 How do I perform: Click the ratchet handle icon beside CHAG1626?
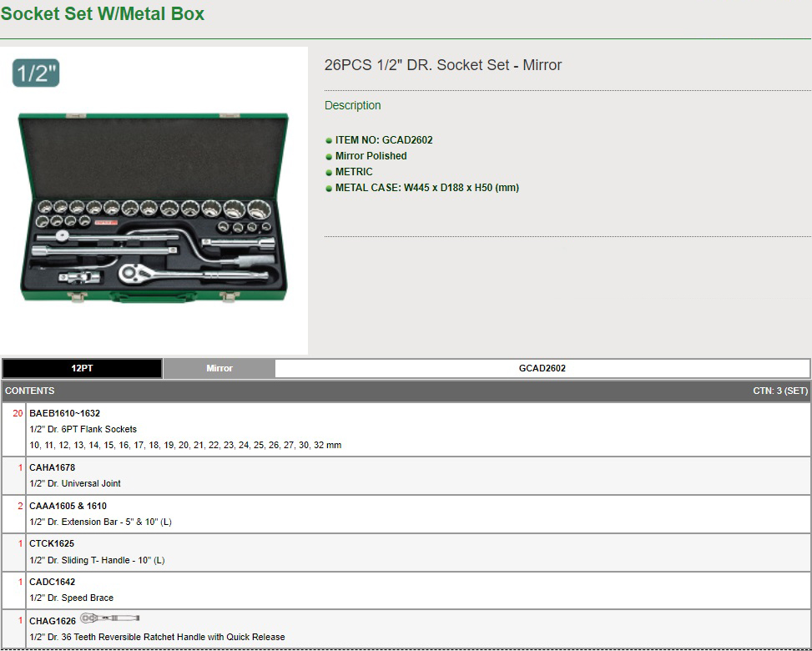(x=110, y=618)
